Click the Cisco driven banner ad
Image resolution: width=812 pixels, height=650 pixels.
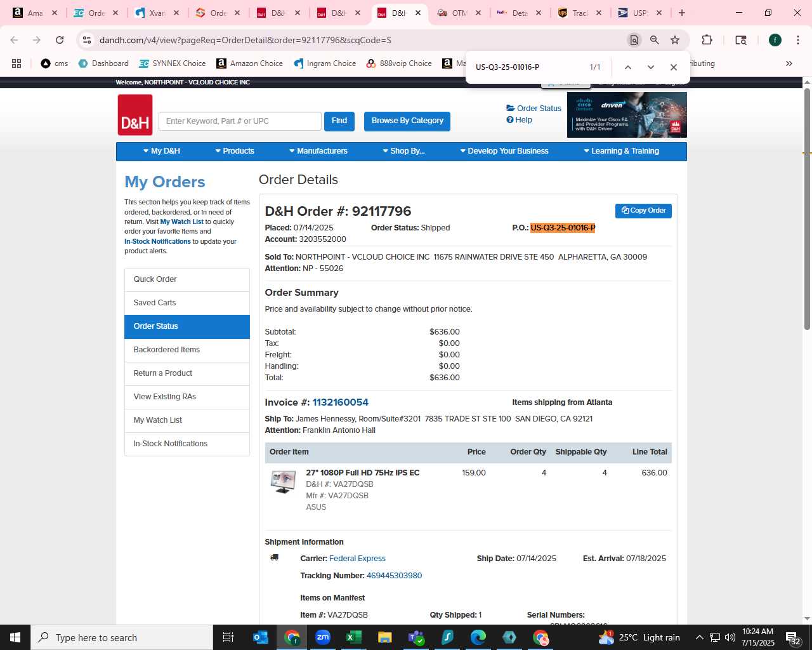627,115
